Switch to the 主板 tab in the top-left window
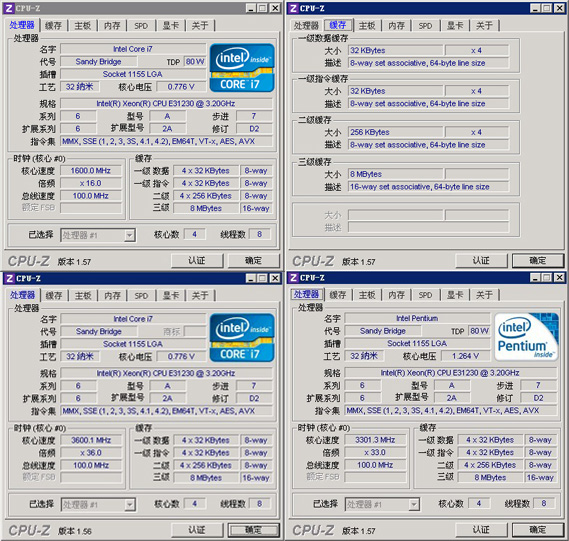The height and width of the screenshot is (541, 569). click(82, 25)
